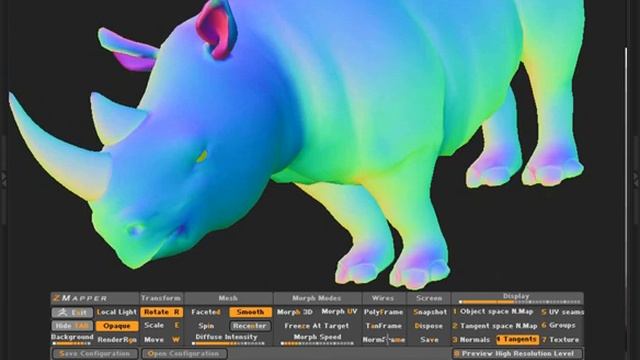
Task: Select Move transform mode
Action: [162, 340]
